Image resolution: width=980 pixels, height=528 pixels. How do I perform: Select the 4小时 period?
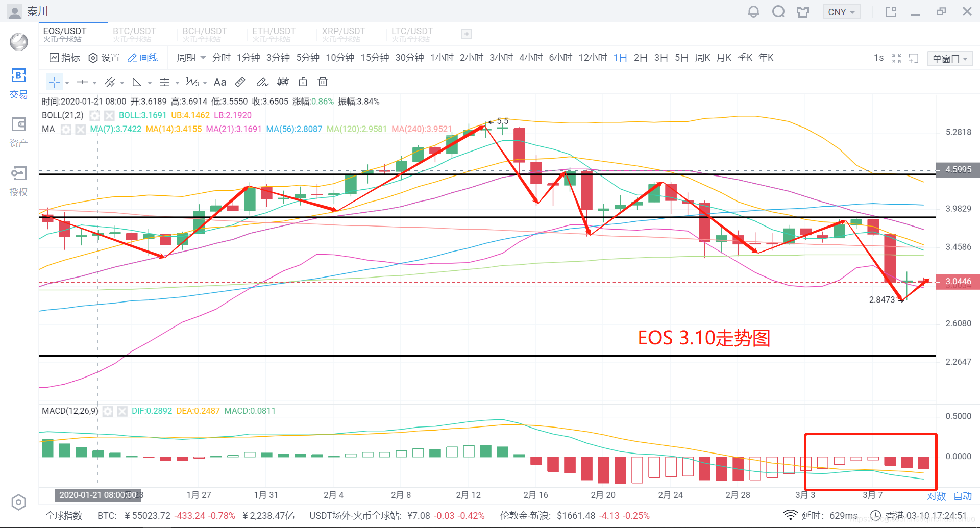[531, 58]
